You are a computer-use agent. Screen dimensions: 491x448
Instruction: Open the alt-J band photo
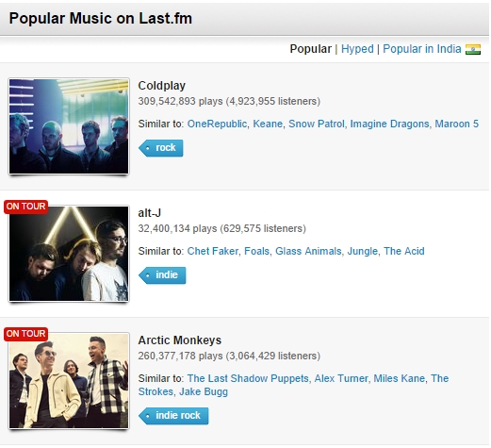[x=69, y=254]
